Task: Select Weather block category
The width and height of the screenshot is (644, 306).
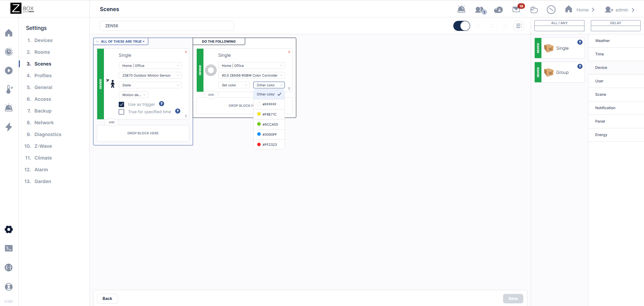Action: (616, 41)
